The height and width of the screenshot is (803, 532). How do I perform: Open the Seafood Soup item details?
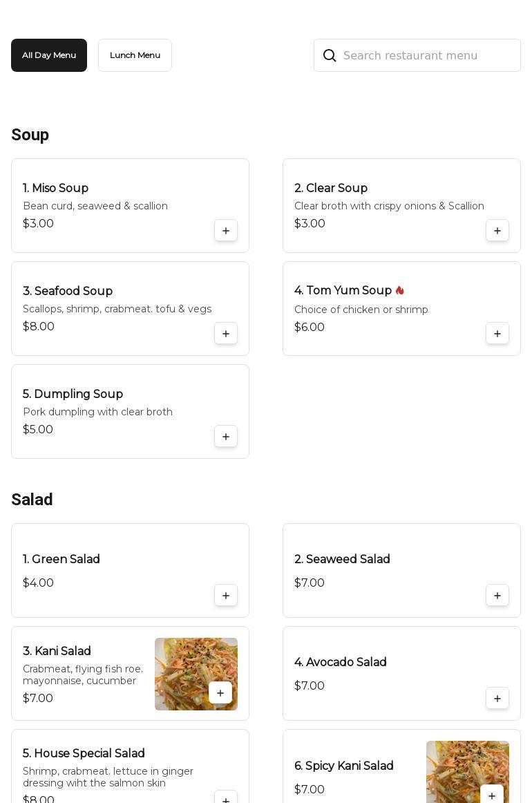(68, 292)
